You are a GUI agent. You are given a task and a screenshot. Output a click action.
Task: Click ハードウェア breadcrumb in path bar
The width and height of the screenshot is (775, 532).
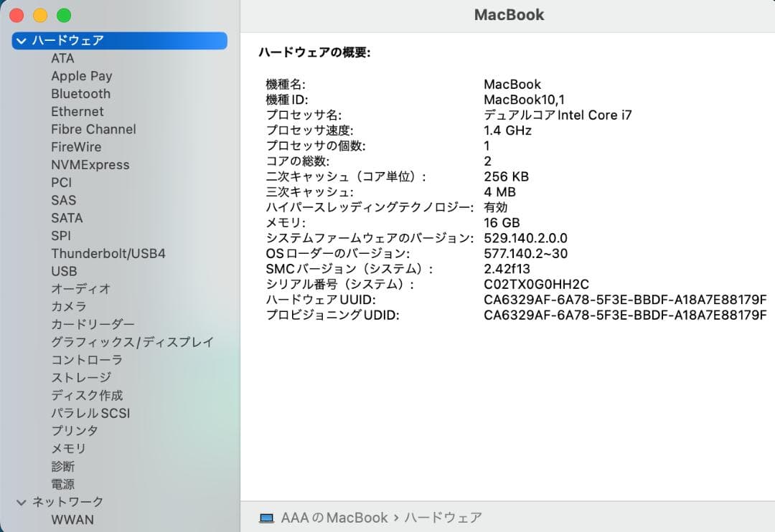pyautogui.click(x=443, y=518)
